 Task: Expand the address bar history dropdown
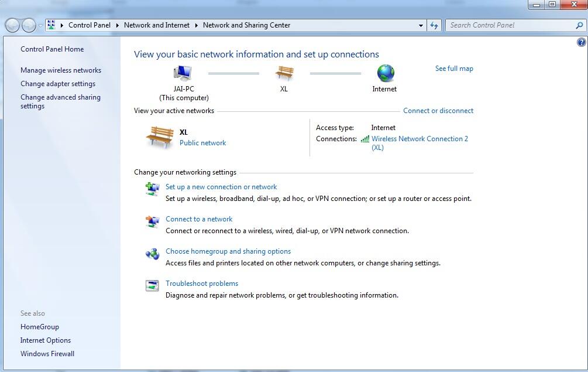pos(421,25)
